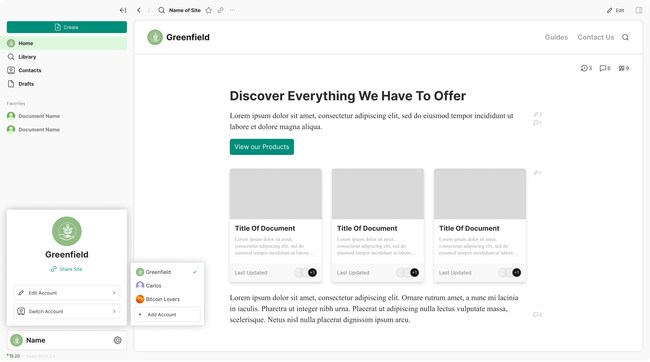
Task: Click +1 avatar badge on first card
Action: pos(312,272)
